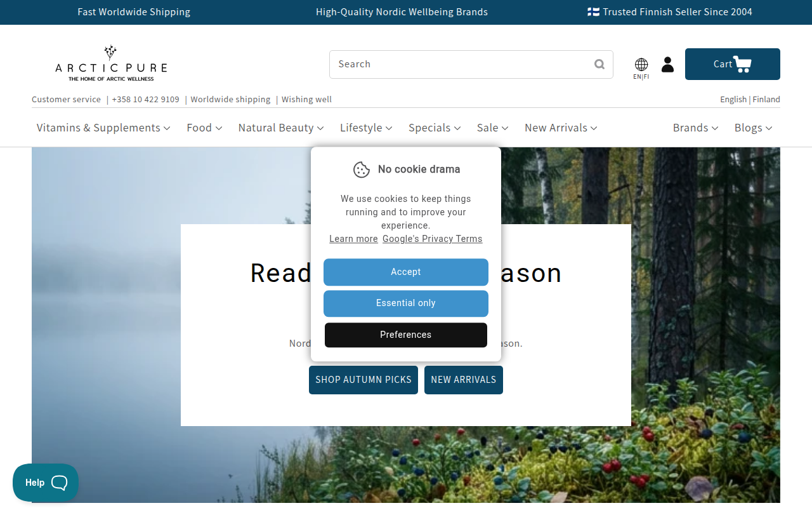Open the Learn more link
812x508 pixels.
tap(353, 239)
